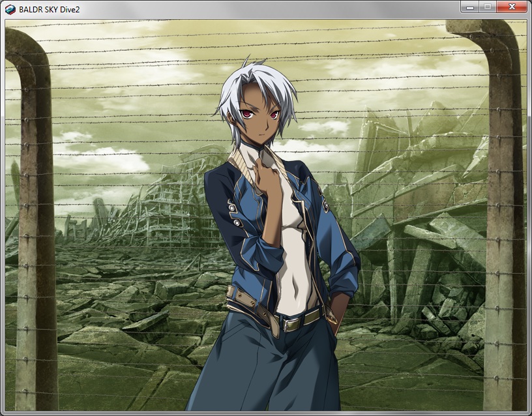
Task: Minimize the BALDR SKY Dive2 window
Action: pos(470,7)
